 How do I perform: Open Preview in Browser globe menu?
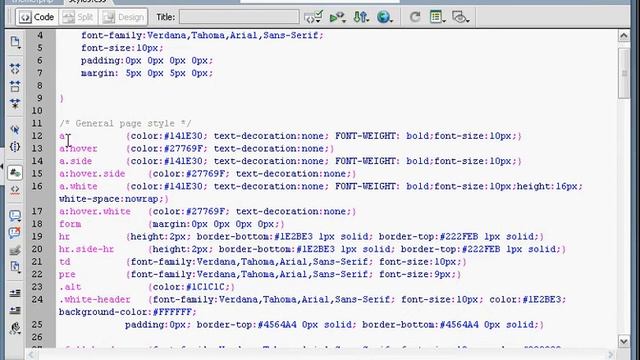click(384, 17)
